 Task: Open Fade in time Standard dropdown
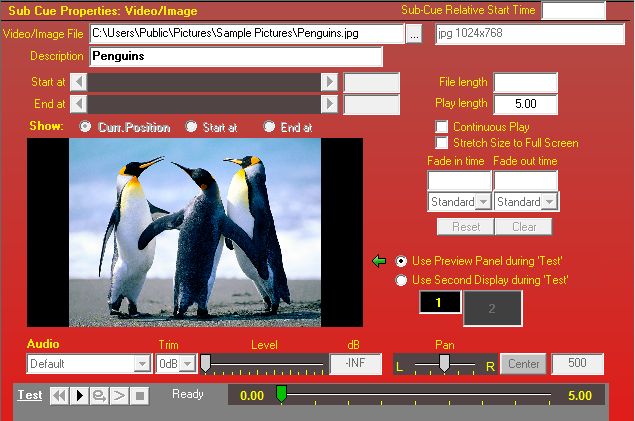pyautogui.click(x=483, y=202)
